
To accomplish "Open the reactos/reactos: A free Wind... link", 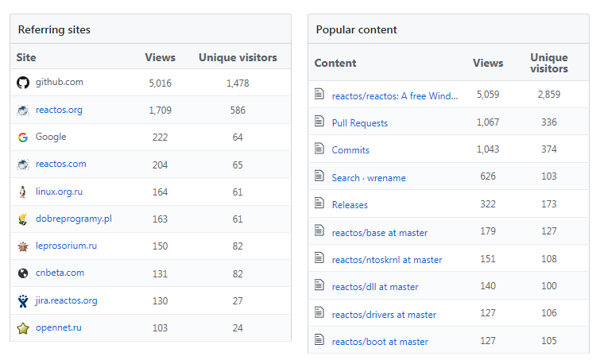I will click(395, 96).
